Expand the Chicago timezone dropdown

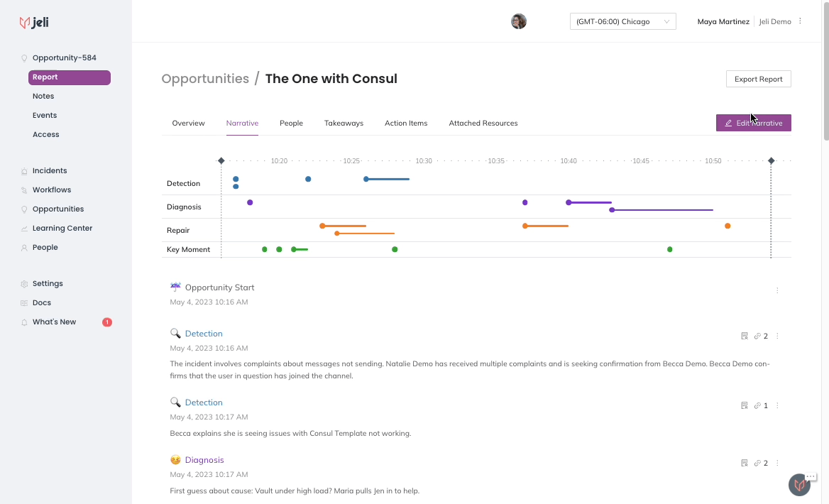click(622, 21)
